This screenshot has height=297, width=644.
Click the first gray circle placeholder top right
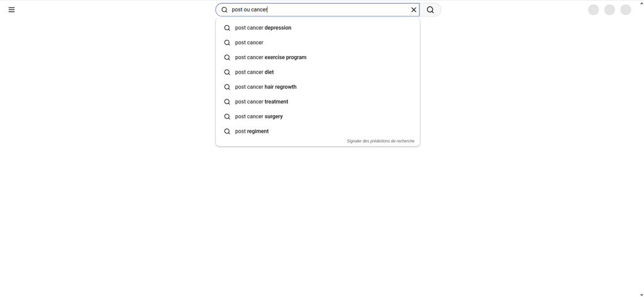click(x=593, y=10)
